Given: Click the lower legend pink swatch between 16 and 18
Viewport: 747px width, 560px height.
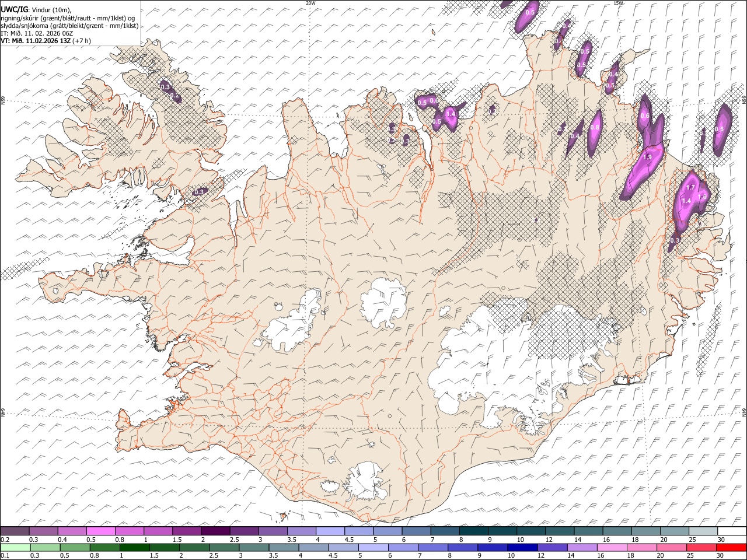Looking at the screenshot, I should [x=612, y=547].
